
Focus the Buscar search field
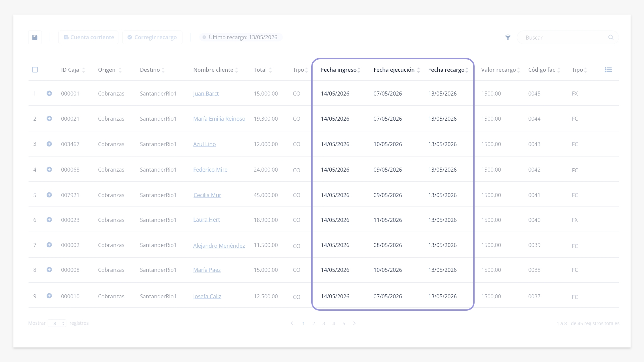click(x=568, y=37)
